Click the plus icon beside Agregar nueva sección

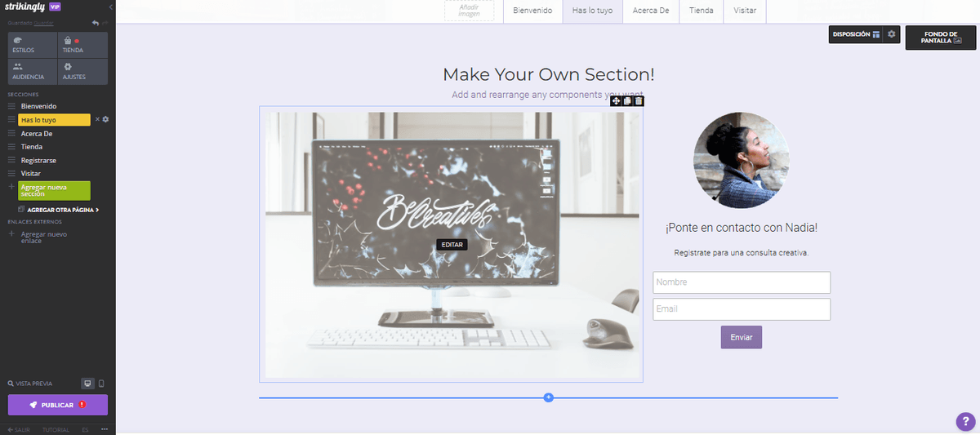pos(11,187)
